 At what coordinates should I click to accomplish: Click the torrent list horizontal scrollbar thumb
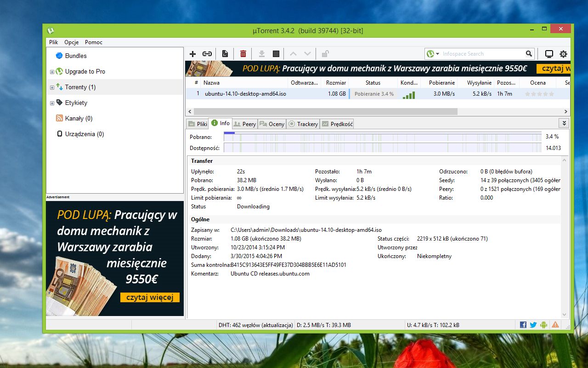click(326, 112)
